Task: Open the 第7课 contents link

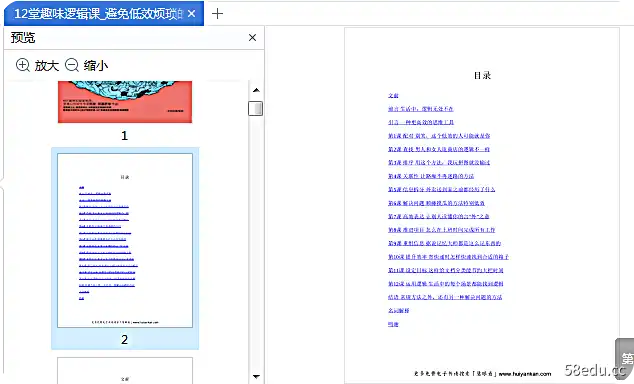Action: 439,216
